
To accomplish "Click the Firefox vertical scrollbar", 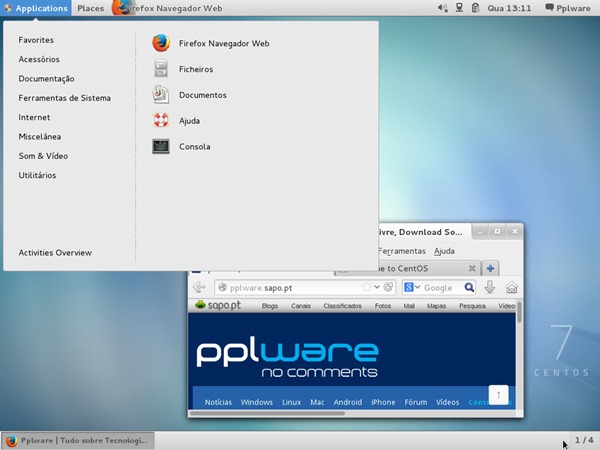I will pos(519,312).
